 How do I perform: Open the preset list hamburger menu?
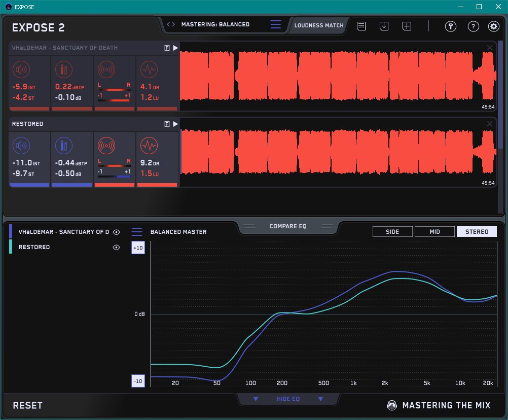click(x=276, y=24)
